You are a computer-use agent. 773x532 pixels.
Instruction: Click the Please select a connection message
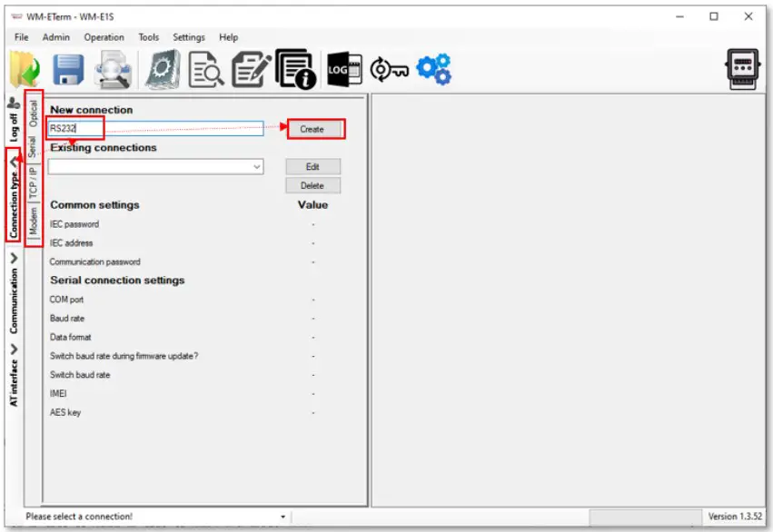[x=79, y=517]
